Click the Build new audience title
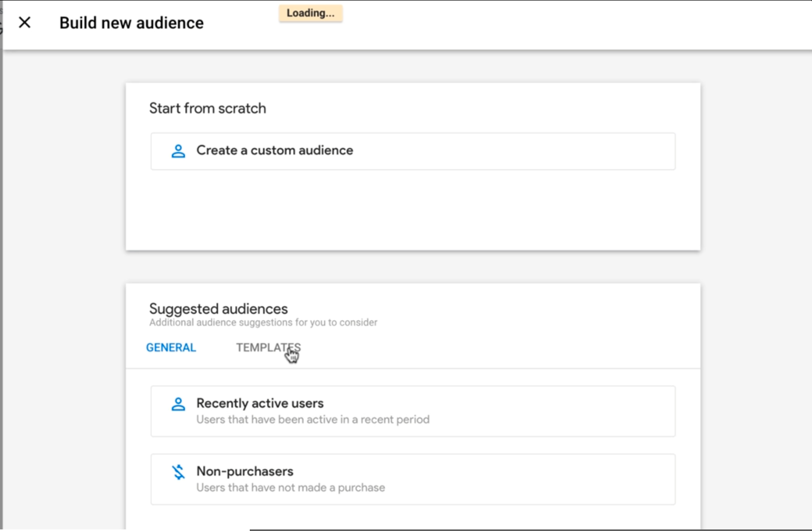812x531 pixels. [x=131, y=23]
